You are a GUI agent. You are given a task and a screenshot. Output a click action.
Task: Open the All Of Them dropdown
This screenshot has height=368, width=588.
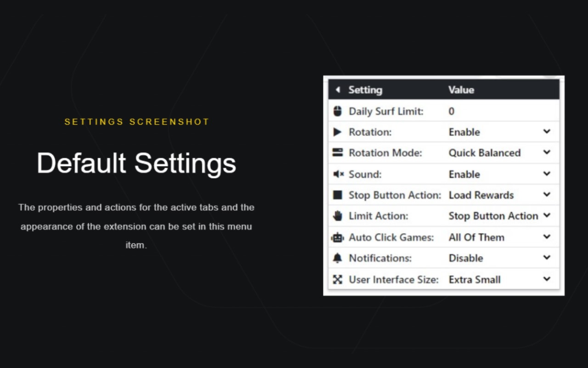pos(500,237)
